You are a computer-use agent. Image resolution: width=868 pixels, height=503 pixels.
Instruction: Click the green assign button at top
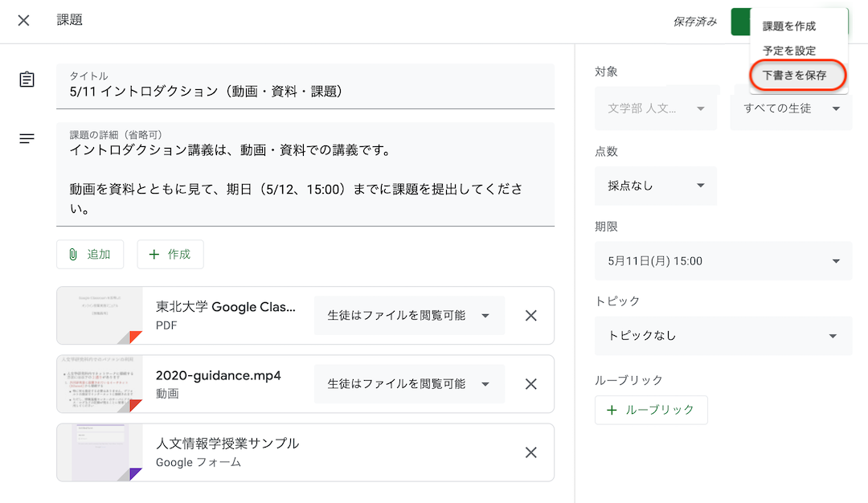pyautogui.click(x=741, y=22)
